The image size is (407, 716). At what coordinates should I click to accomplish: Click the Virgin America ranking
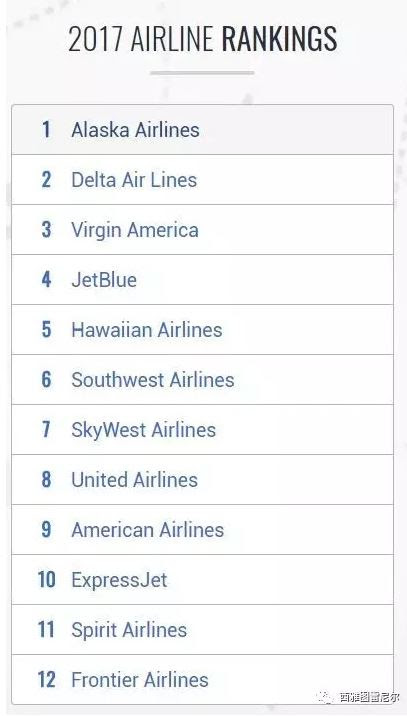[x=202, y=229]
